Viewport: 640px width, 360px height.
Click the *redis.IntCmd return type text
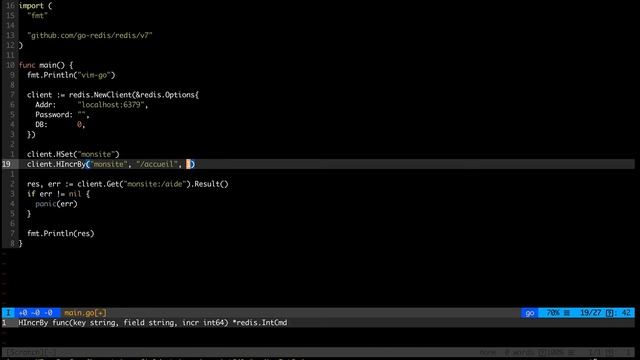(260, 323)
